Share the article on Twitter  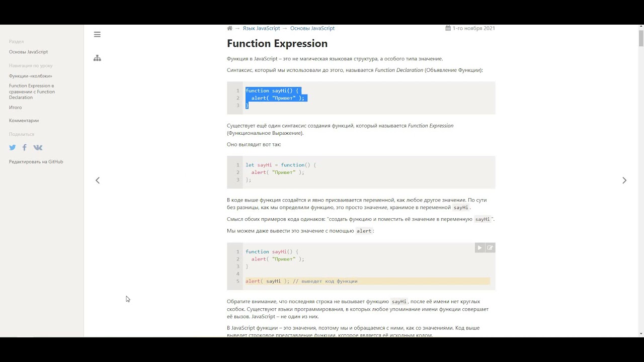pos(13,148)
